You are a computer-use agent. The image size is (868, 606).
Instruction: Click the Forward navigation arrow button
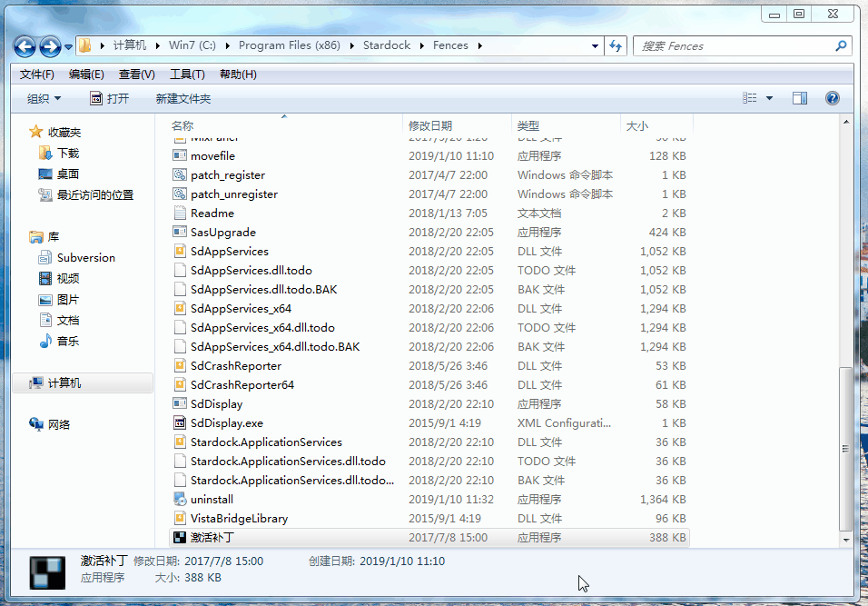[x=50, y=46]
